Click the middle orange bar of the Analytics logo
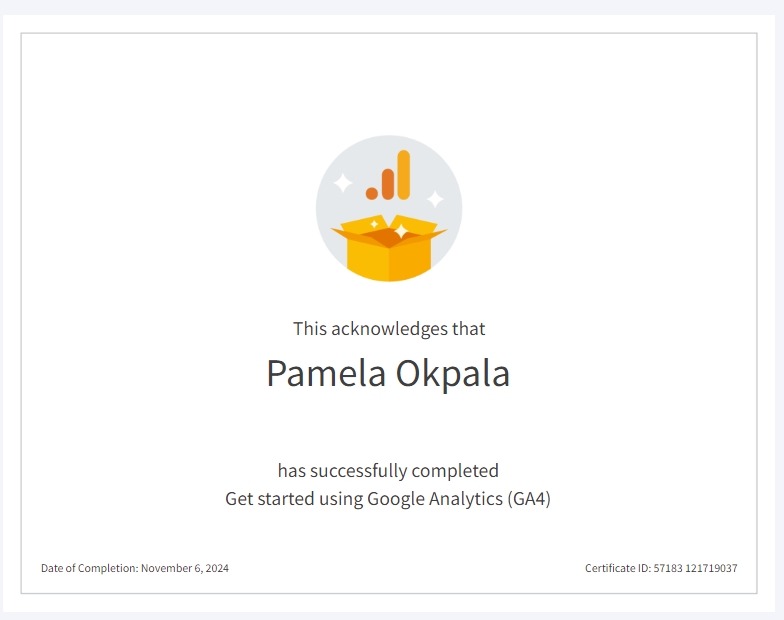 (x=388, y=184)
